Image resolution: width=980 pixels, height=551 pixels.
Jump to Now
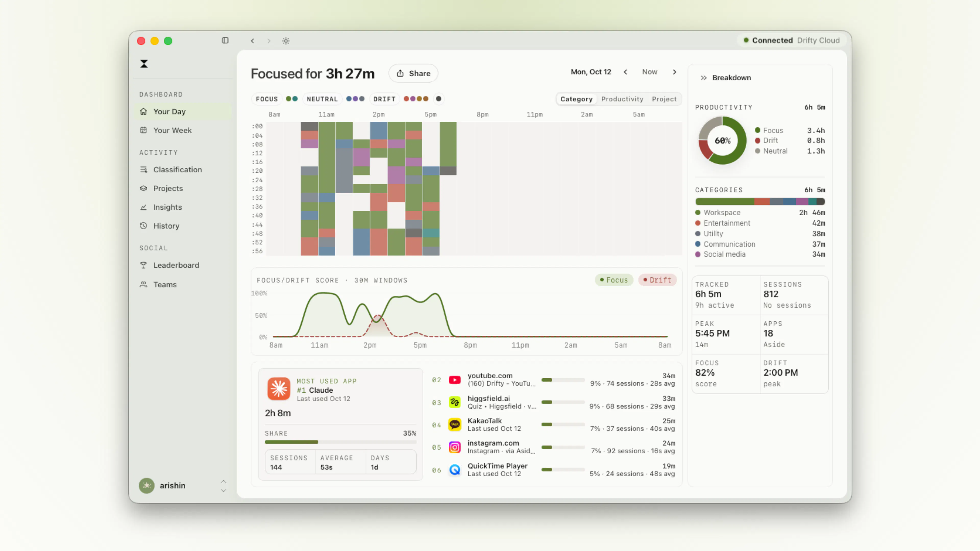pyautogui.click(x=650, y=72)
